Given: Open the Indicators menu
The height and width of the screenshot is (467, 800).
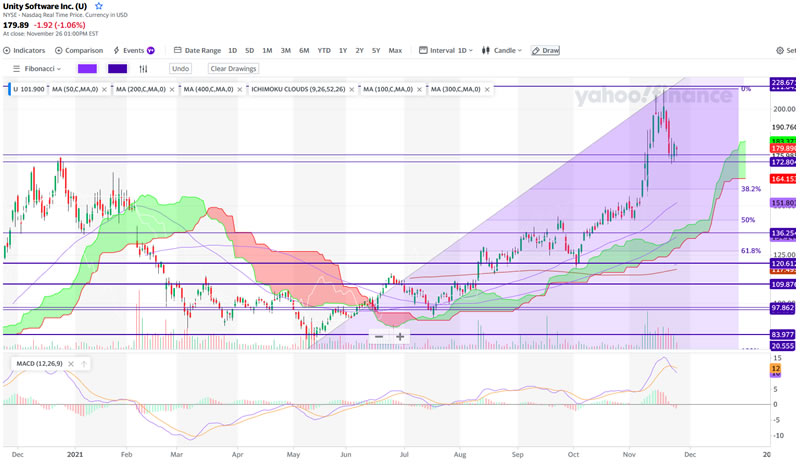Looking at the screenshot, I should 24,51.
